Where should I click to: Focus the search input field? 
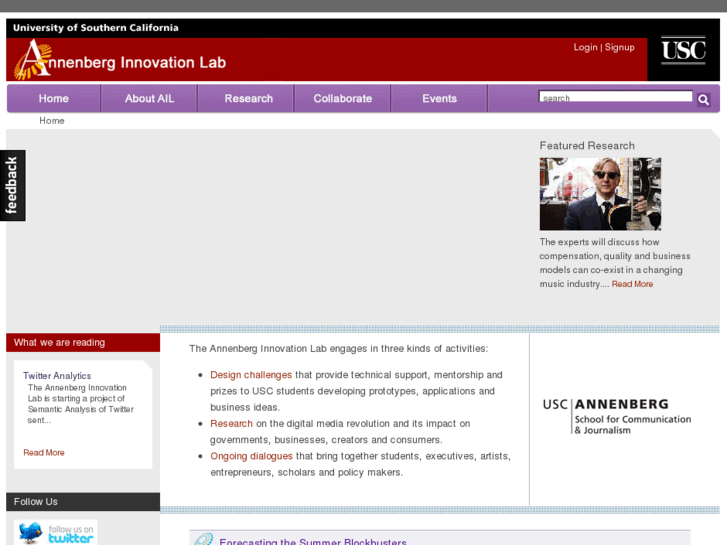(x=616, y=96)
